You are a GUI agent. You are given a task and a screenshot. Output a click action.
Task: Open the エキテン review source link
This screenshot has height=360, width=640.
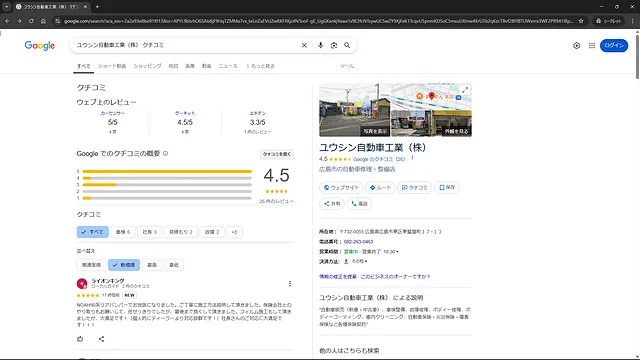click(258, 113)
